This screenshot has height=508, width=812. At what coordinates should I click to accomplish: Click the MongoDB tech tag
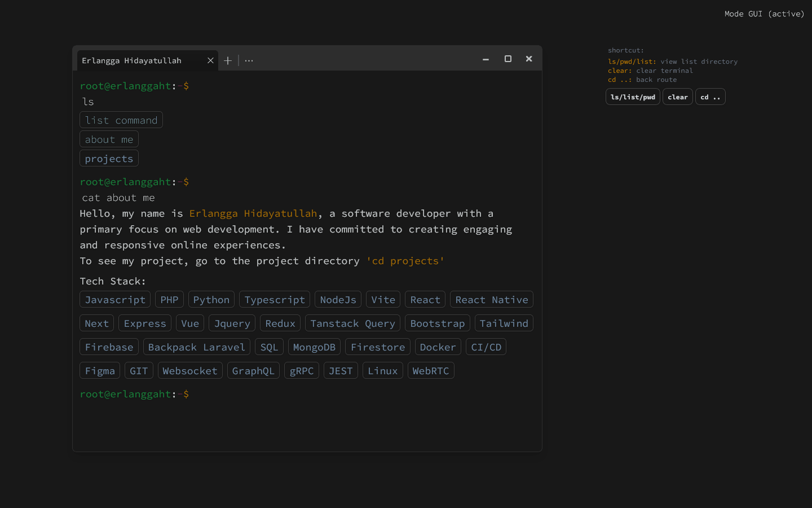click(x=314, y=347)
